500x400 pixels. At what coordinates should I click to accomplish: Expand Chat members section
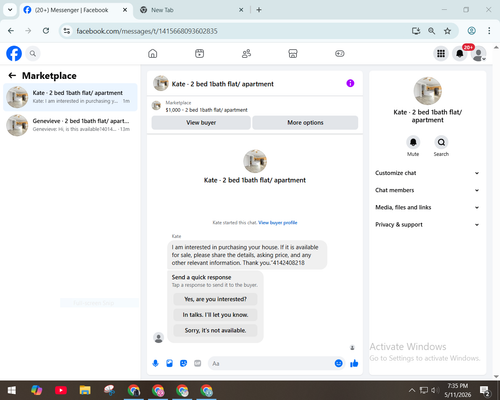tap(427, 190)
